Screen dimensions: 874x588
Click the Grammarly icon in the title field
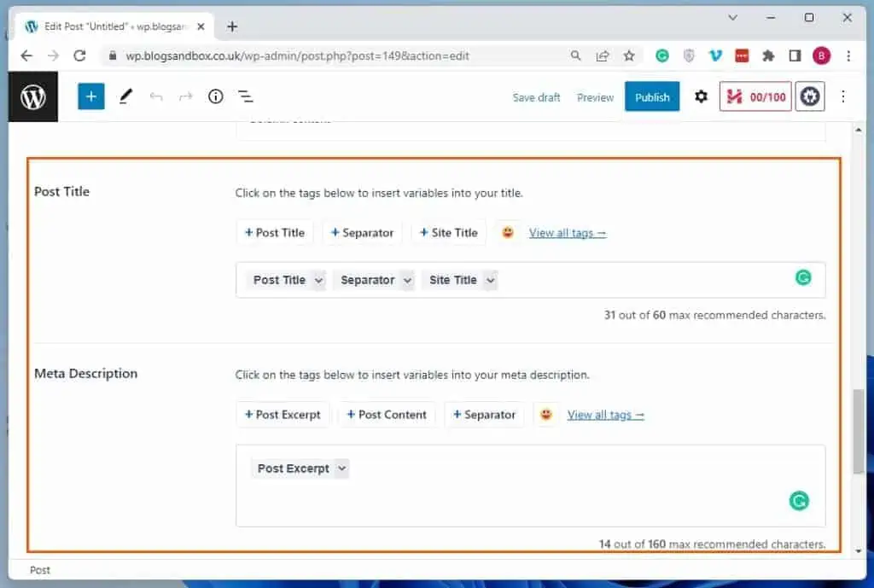pos(802,278)
